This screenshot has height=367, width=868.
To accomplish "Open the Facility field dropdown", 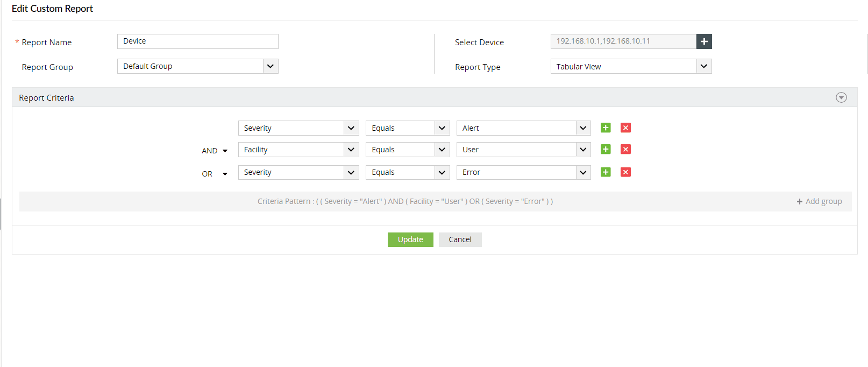I will click(351, 150).
